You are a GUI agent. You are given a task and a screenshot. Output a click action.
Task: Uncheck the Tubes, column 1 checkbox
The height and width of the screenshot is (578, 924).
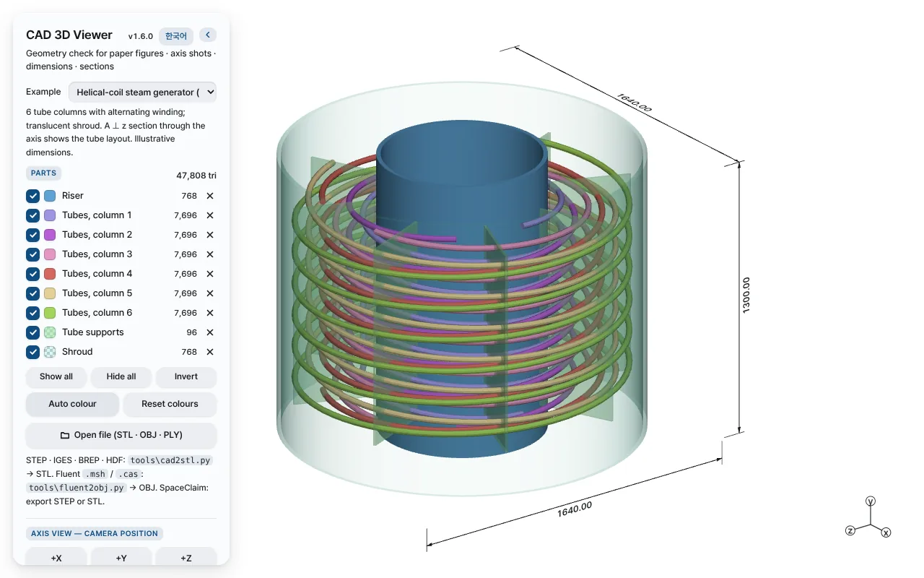tap(32, 215)
